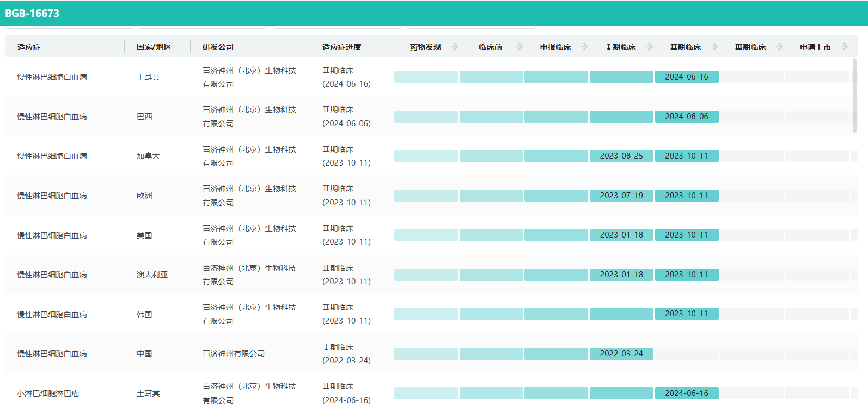Click the vertical scrollbar on the table's right
Image resolution: width=868 pixels, height=408 pixels.
pyautogui.click(x=854, y=96)
